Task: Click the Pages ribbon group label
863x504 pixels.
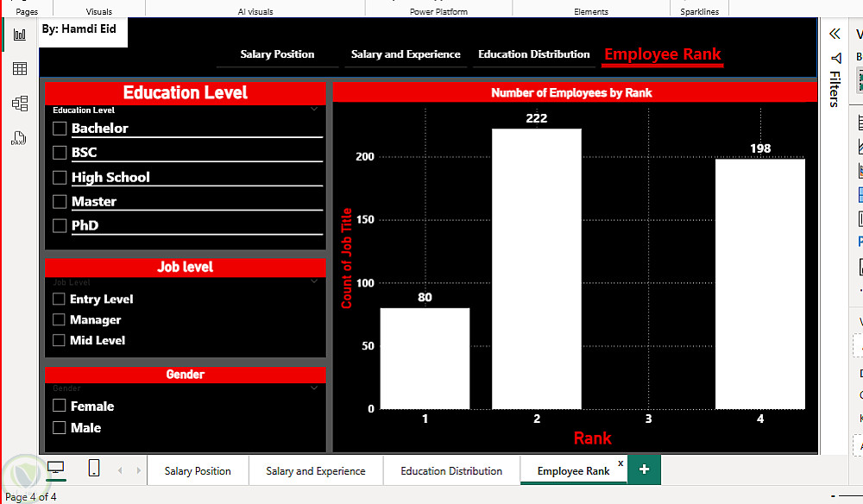Action: tap(27, 11)
